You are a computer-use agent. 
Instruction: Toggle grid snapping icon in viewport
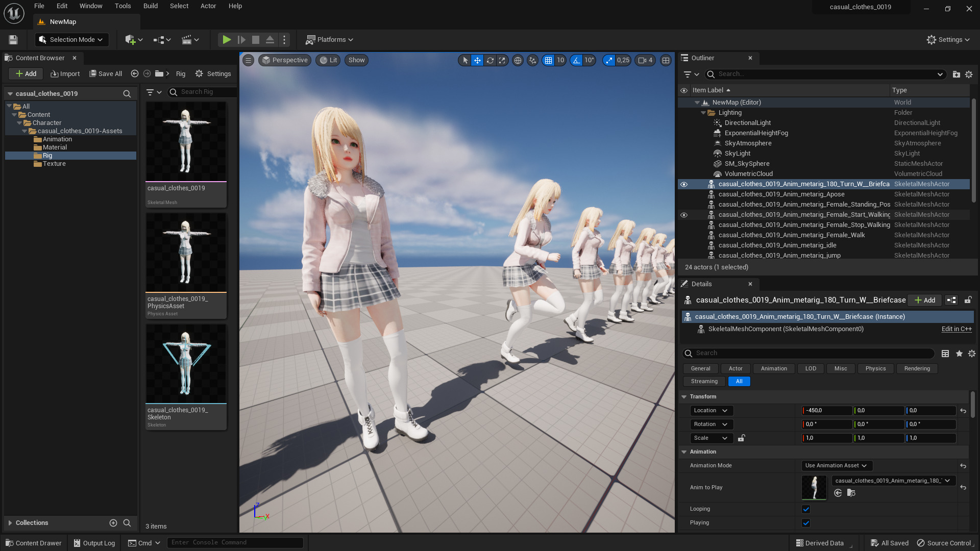tap(548, 60)
